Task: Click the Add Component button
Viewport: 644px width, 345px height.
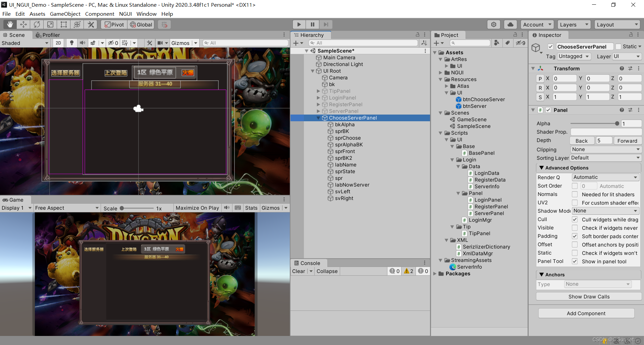Action: click(586, 313)
